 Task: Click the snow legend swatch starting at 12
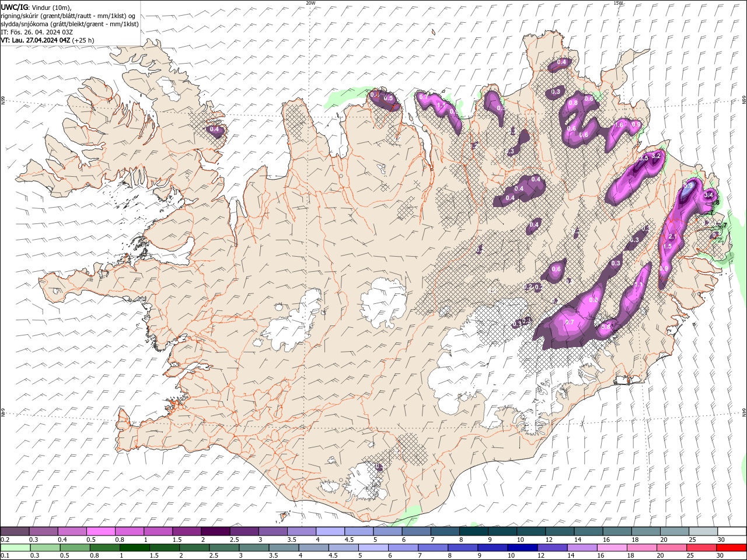(560, 531)
